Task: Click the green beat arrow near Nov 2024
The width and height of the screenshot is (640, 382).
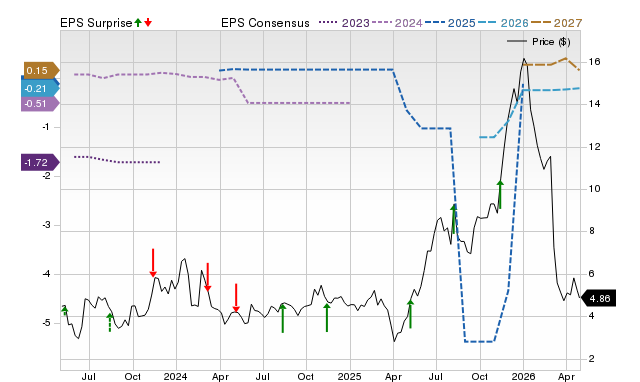Action: [327, 318]
